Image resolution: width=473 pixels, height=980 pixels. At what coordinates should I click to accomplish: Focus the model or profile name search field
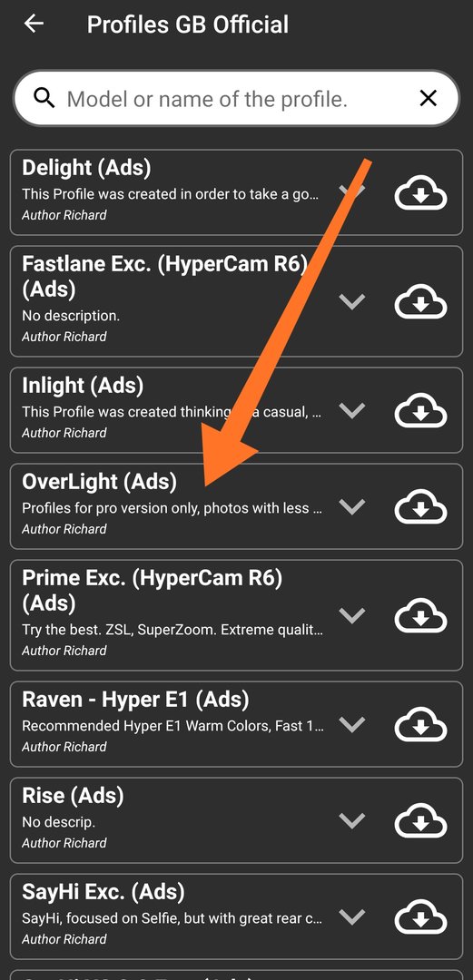point(236,98)
